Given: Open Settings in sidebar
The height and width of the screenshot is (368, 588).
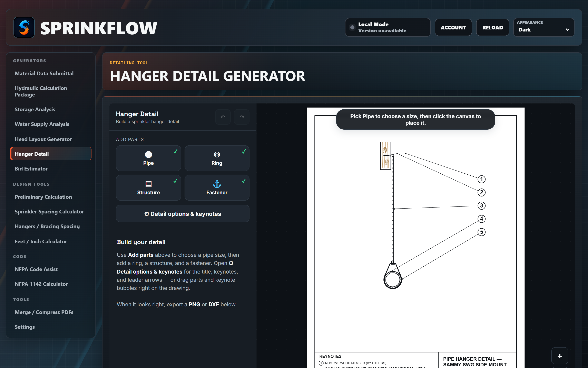Looking at the screenshot, I should click(51, 327).
